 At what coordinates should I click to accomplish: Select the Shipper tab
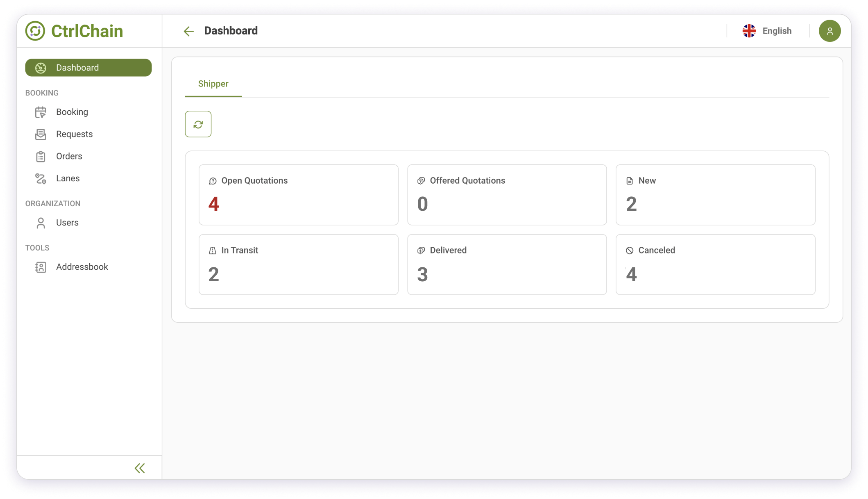click(x=213, y=84)
